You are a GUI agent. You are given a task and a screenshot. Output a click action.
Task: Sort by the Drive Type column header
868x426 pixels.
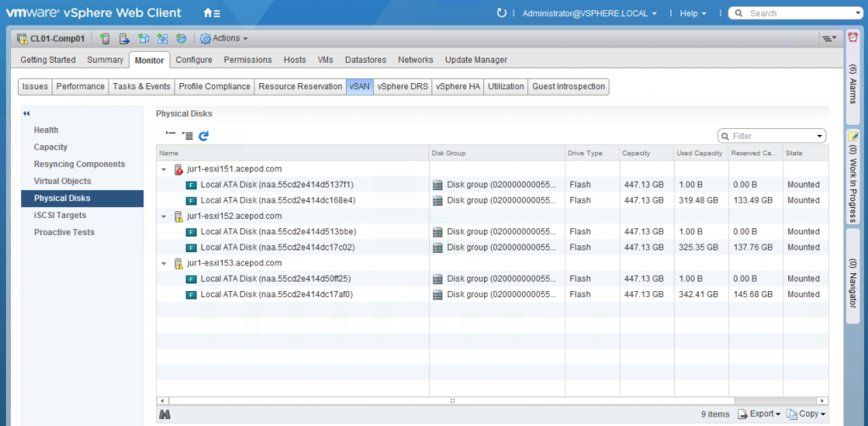[x=592, y=153]
